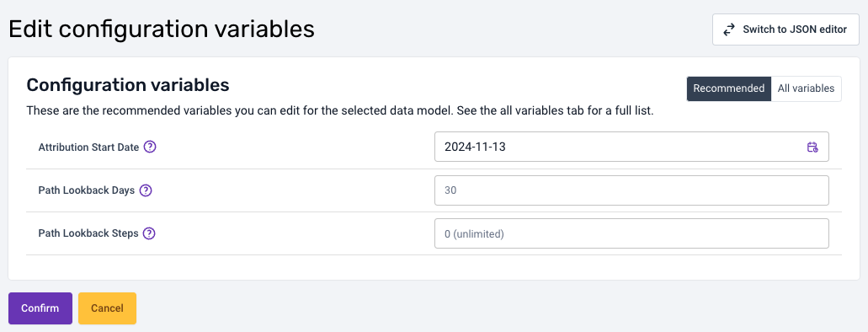This screenshot has height=332, width=868.
Task: Switch to the All variables tab
Action: (806, 88)
